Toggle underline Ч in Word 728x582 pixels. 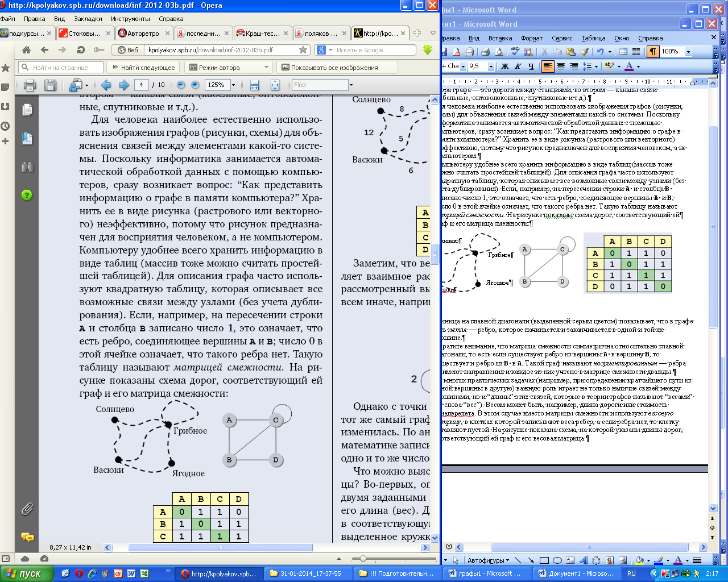(x=531, y=66)
